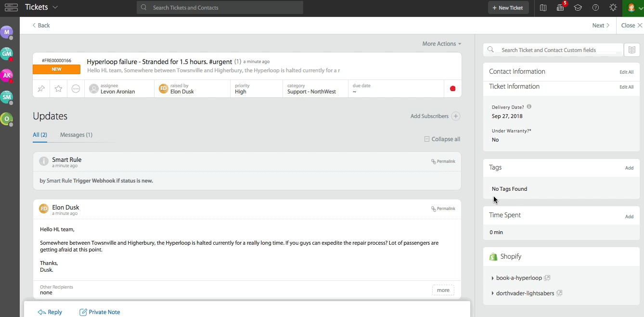The image size is (644, 317).
Task: Click the NEW status badge
Action: coord(56,69)
